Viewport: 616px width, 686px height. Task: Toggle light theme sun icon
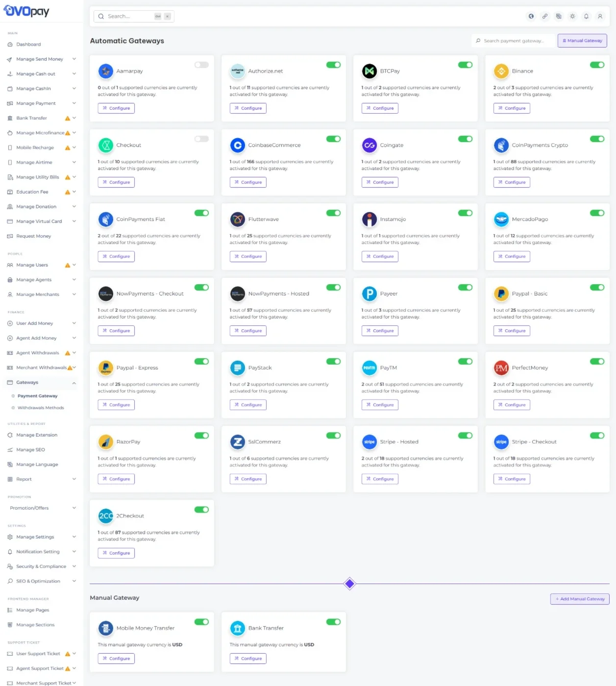(572, 16)
